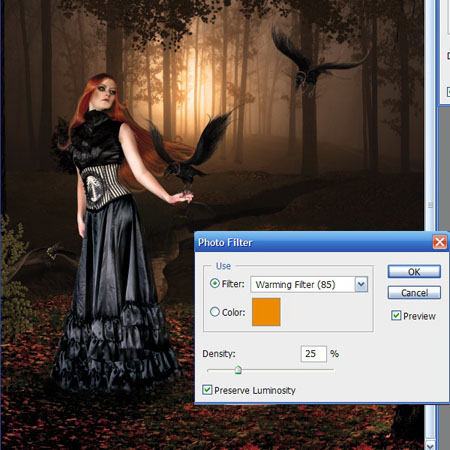Click the Photo Filter title bar
The image size is (450, 450).
point(313,242)
